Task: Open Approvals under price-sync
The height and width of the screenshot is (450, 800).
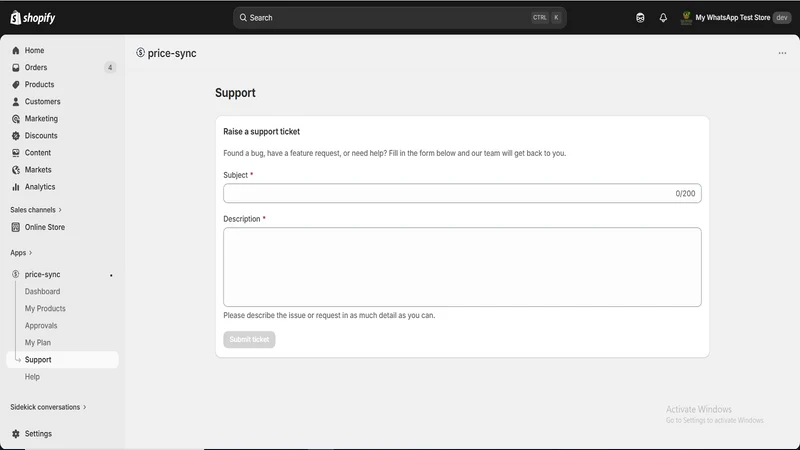Action: point(41,326)
